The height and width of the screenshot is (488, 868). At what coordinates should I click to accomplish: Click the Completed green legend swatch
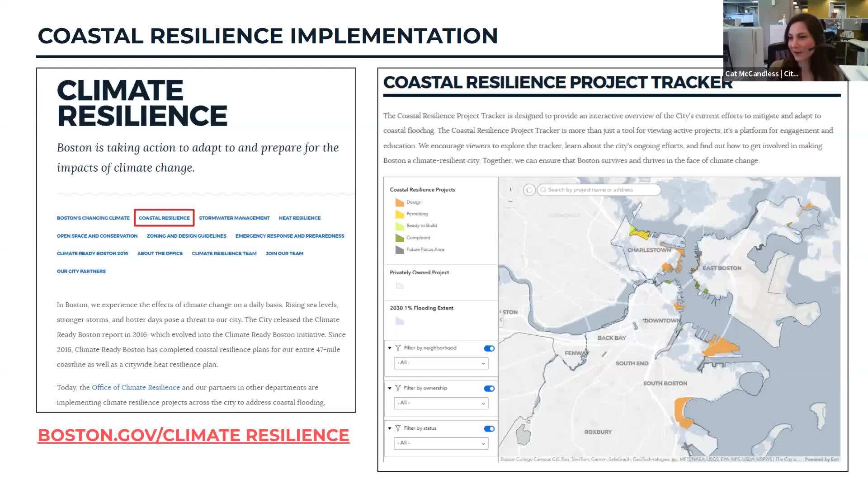click(400, 238)
